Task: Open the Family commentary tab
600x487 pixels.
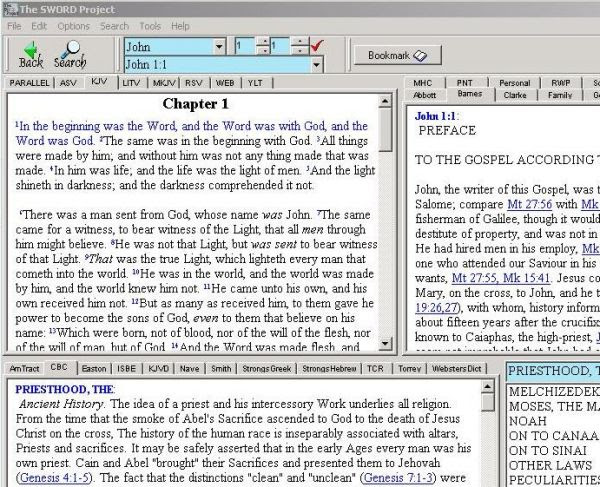Action: 560,95
